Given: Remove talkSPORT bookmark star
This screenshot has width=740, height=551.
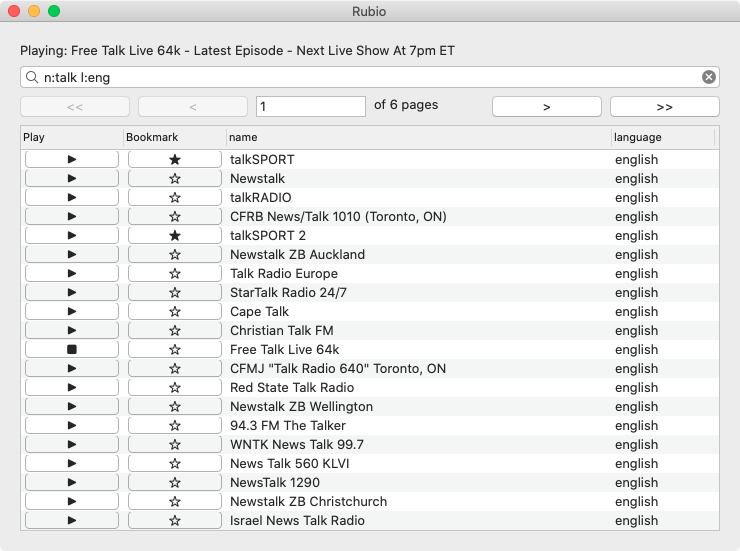Looking at the screenshot, I should coord(175,159).
